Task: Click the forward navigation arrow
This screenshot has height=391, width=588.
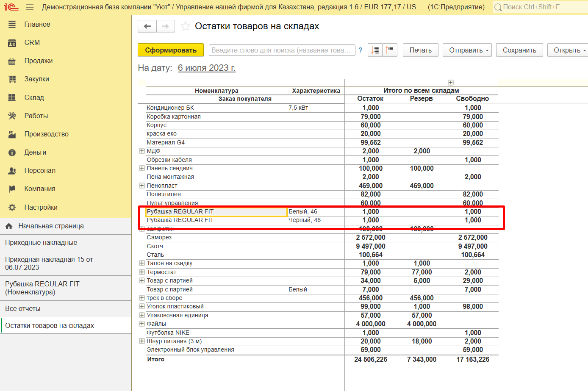Action: tap(166, 26)
